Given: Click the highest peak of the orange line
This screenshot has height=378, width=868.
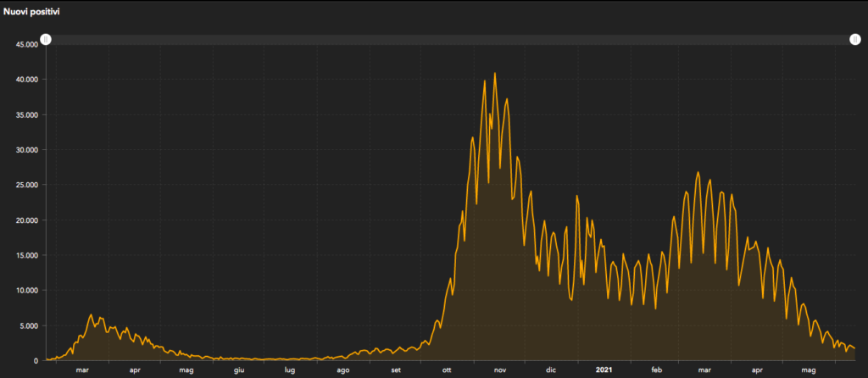Looking at the screenshot, I should (495, 74).
